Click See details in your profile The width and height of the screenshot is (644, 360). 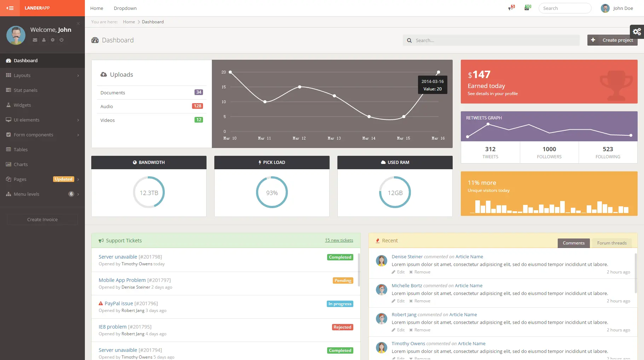[493, 94]
